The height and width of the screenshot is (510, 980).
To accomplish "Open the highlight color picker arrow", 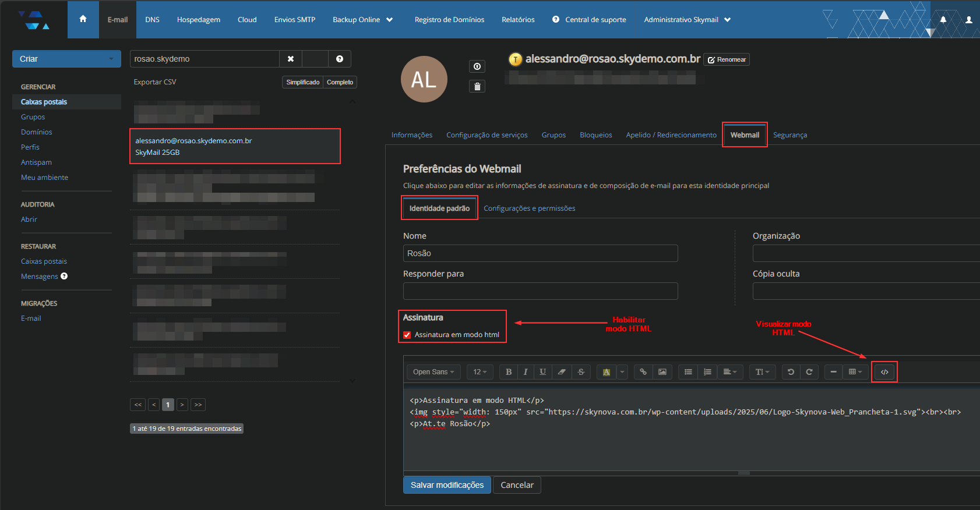I will pos(622,372).
